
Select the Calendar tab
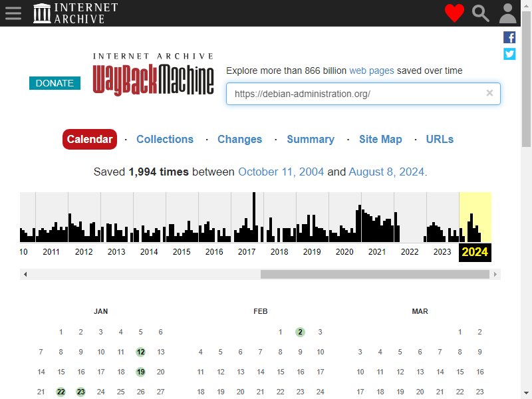coord(90,139)
